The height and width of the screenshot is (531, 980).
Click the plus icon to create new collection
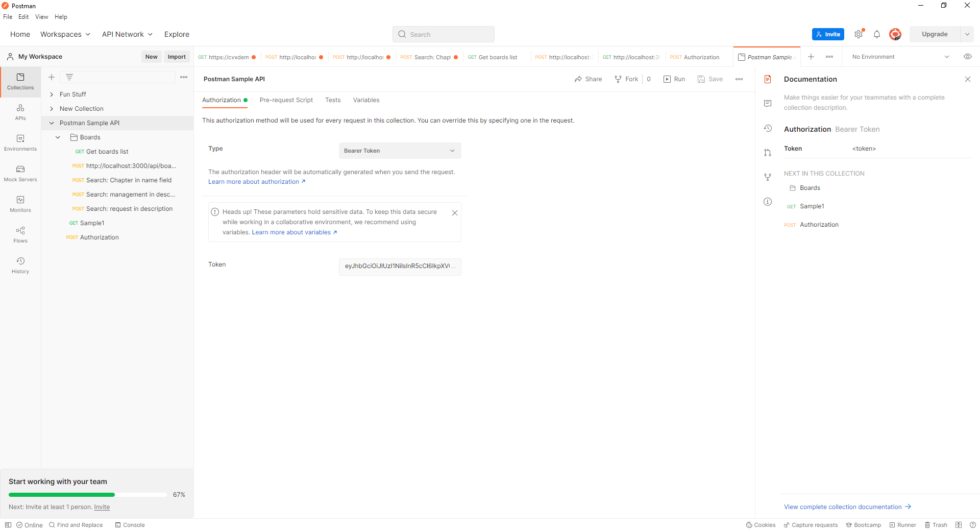52,77
